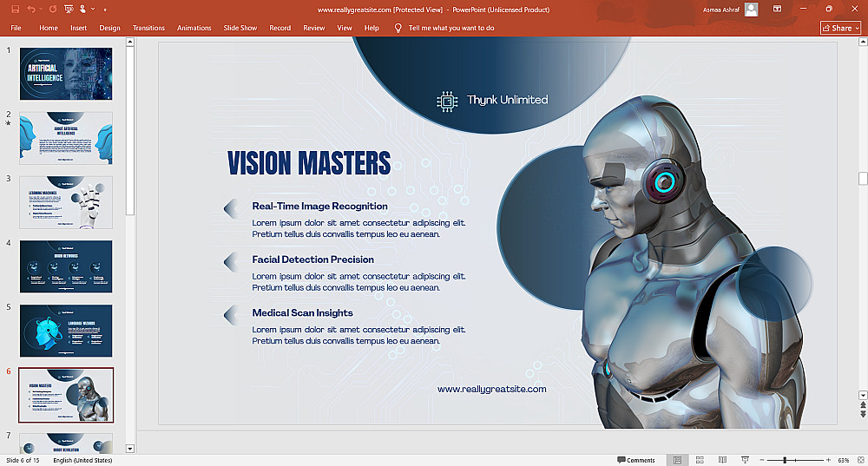Click the chip logo icon beside Thynk Unlimited
Viewport: 868px width, 466px height.
tap(447, 102)
